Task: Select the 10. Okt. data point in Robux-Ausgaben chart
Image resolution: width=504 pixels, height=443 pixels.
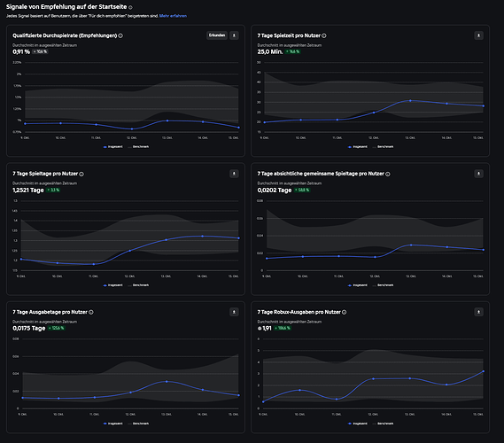Action: (300, 390)
